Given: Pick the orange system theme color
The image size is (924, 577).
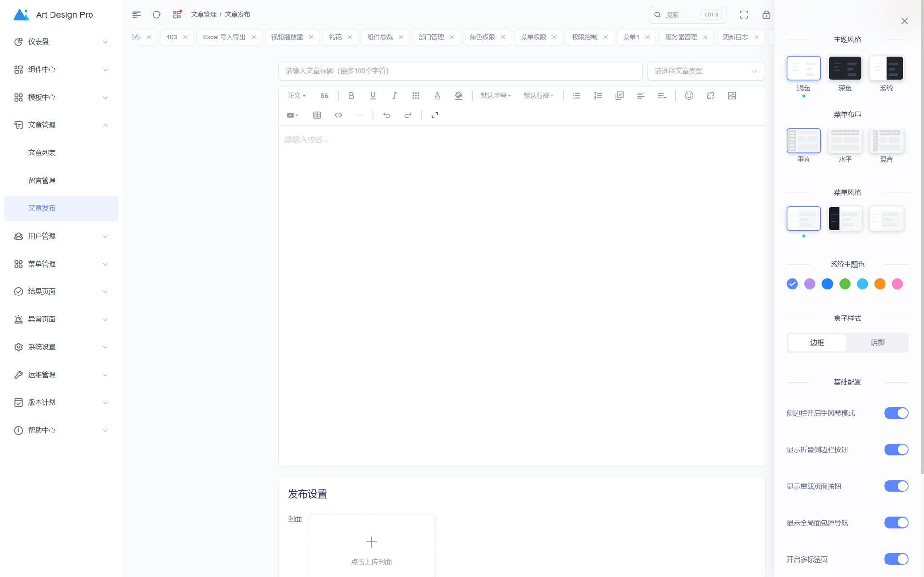Looking at the screenshot, I should [880, 284].
